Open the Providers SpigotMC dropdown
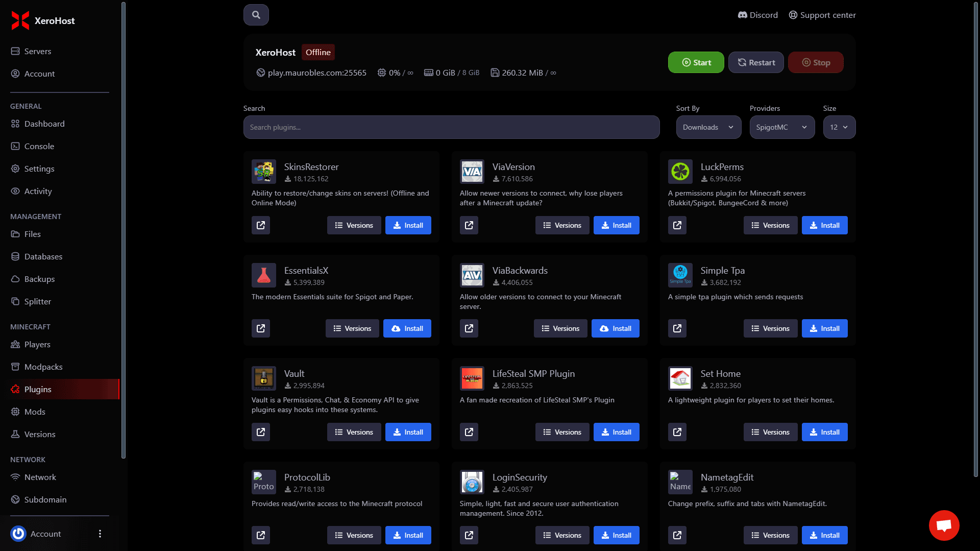This screenshot has height=551, width=980. pyautogui.click(x=782, y=127)
